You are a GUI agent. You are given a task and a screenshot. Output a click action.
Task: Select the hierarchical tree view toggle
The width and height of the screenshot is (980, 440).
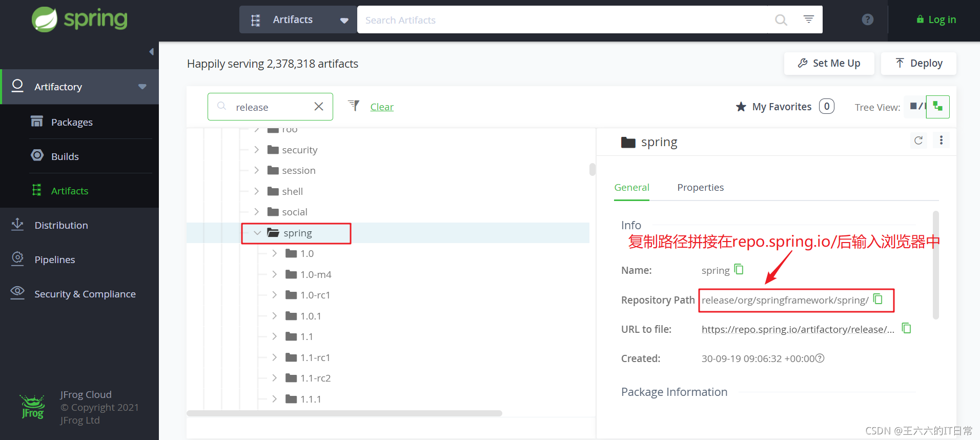(937, 107)
